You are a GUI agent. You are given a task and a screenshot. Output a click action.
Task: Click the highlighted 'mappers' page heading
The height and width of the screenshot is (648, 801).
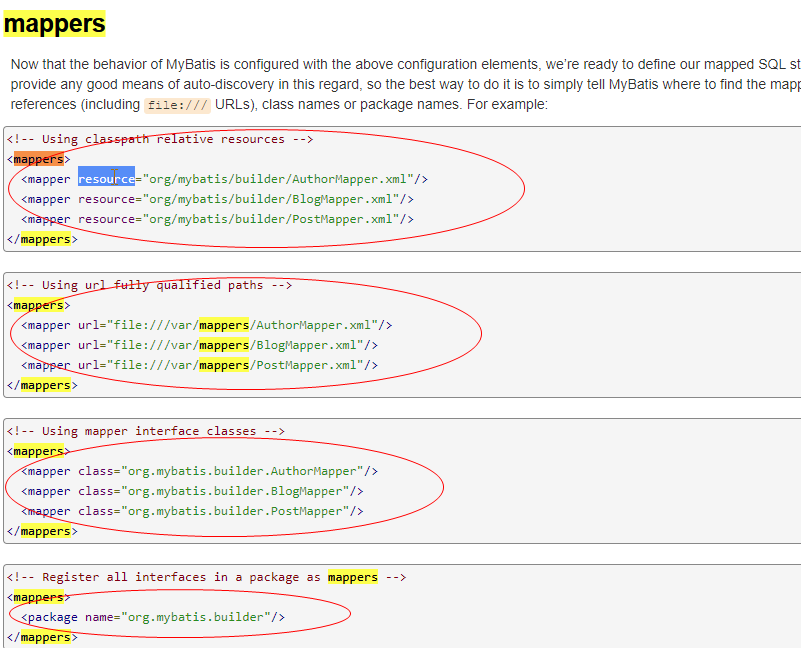click(x=54, y=24)
